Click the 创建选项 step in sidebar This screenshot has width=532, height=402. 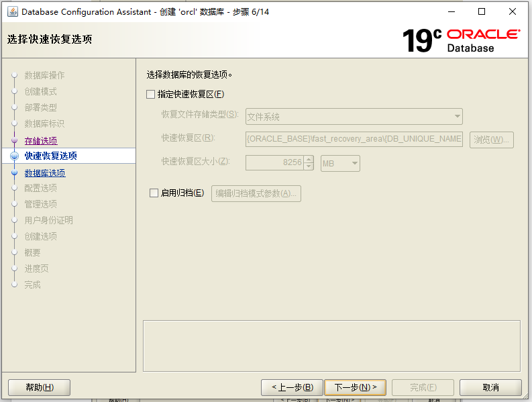point(40,236)
